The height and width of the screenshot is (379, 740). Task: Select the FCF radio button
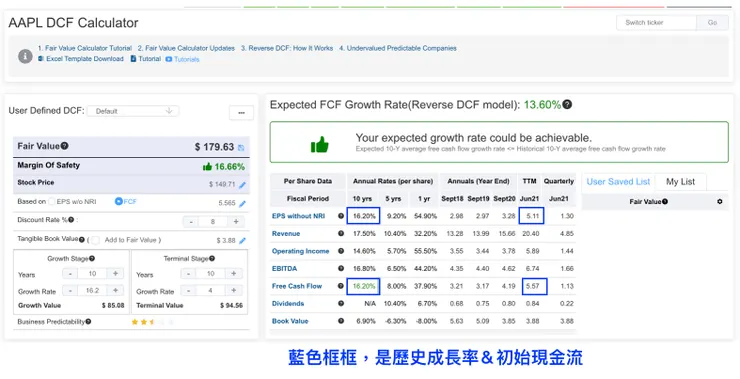point(118,202)
